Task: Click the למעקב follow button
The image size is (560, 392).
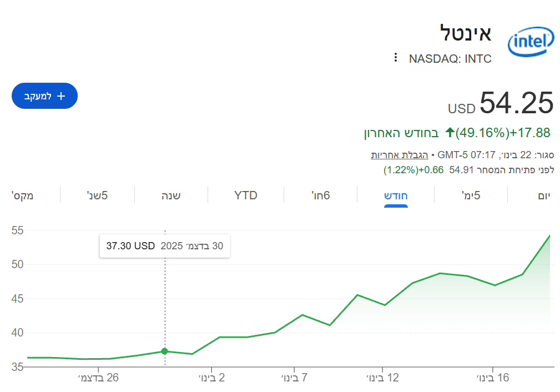Action: click(44, 96)
